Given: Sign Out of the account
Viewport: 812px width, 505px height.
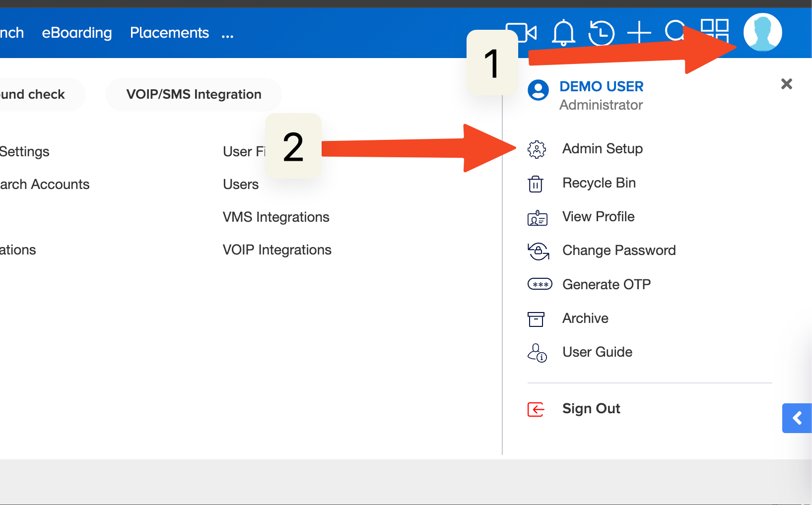Looking at the screenshot, I should click(591, 409).
